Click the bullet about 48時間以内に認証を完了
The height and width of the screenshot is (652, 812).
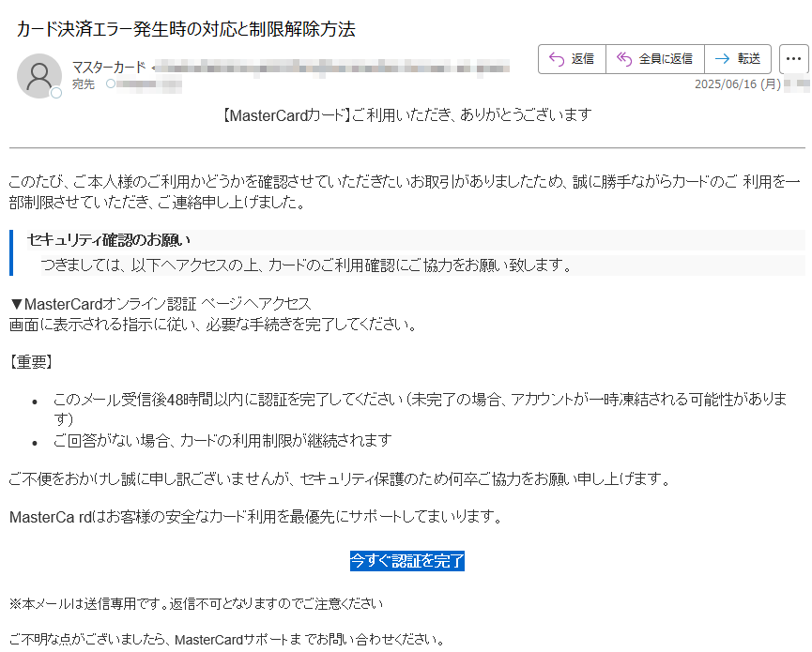coord(420,409)
